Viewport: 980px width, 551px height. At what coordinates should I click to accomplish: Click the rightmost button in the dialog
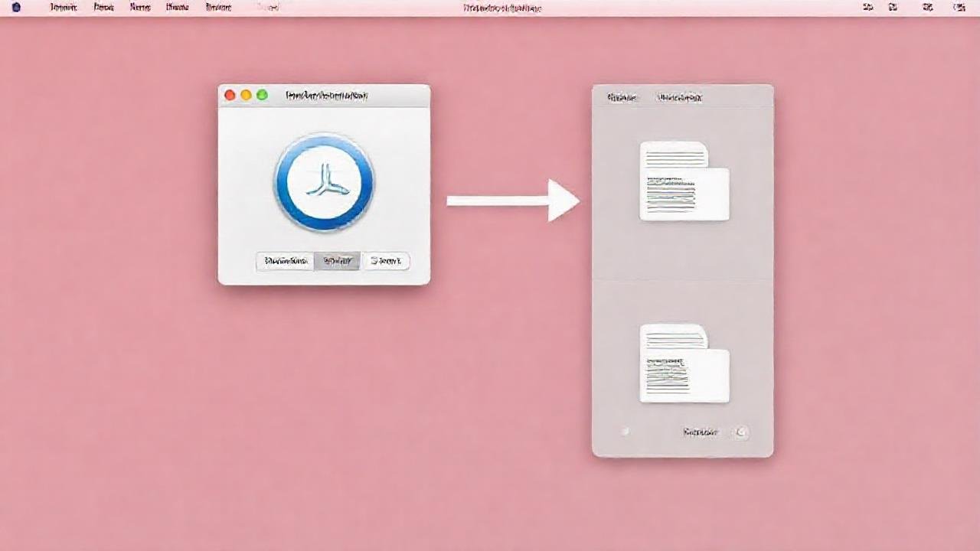[x=387, y=261]
